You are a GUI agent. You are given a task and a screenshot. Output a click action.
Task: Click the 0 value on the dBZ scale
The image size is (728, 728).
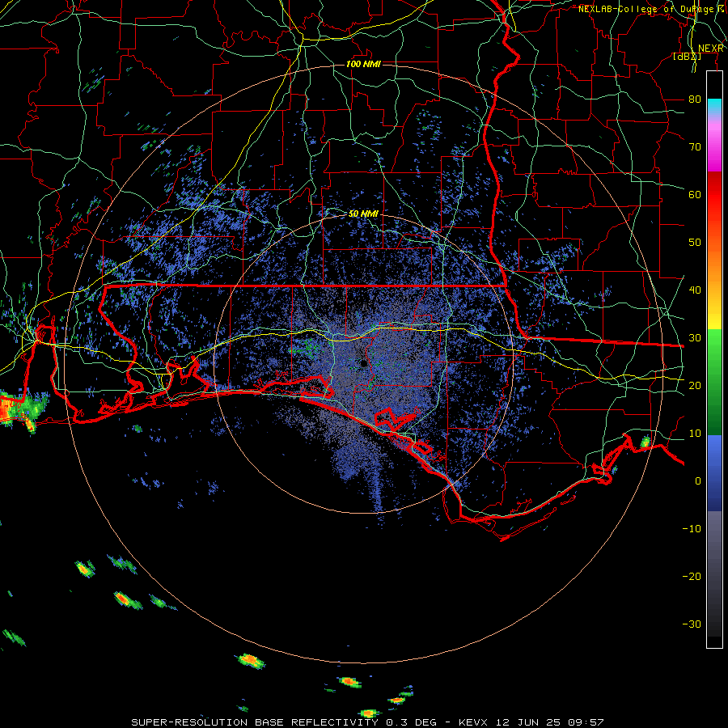pyautogui.click(x=698, y=481)
